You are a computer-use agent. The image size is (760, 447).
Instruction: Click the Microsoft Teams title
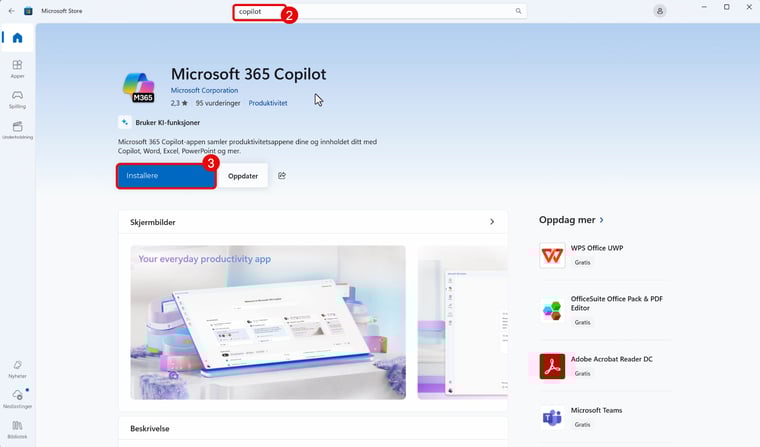coord(596,410)
